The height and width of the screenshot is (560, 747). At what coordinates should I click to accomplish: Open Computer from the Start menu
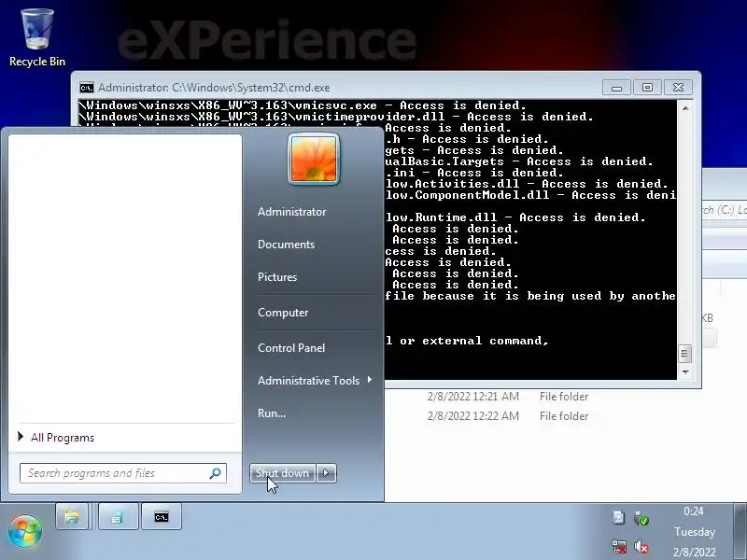tap(283, 313)
